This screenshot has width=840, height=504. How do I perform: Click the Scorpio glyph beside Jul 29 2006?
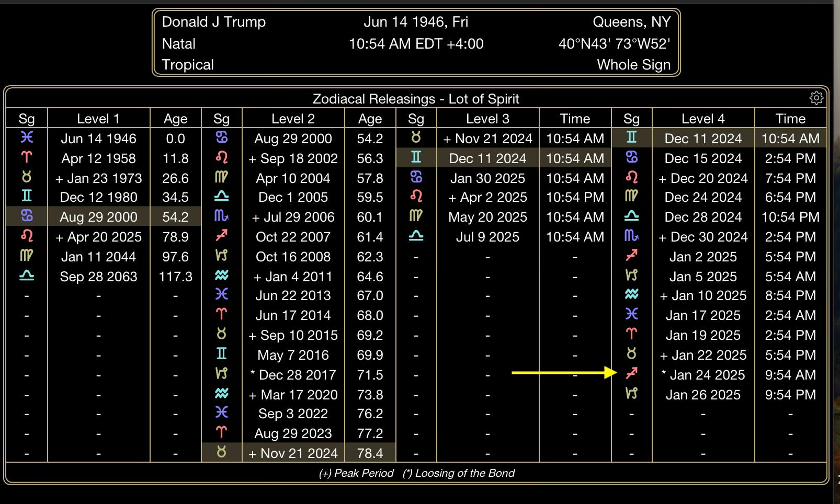221,216
